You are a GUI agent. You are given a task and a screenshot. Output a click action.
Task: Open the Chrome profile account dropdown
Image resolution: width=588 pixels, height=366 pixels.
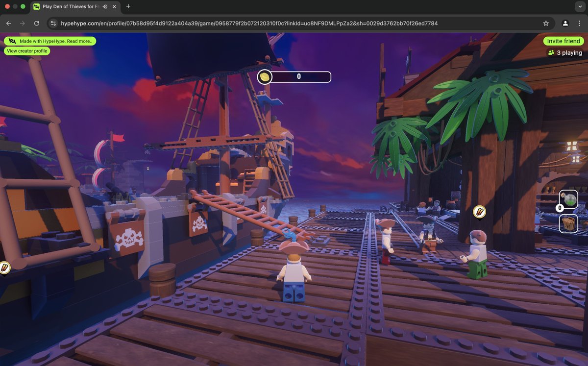[x=566, y=23]
